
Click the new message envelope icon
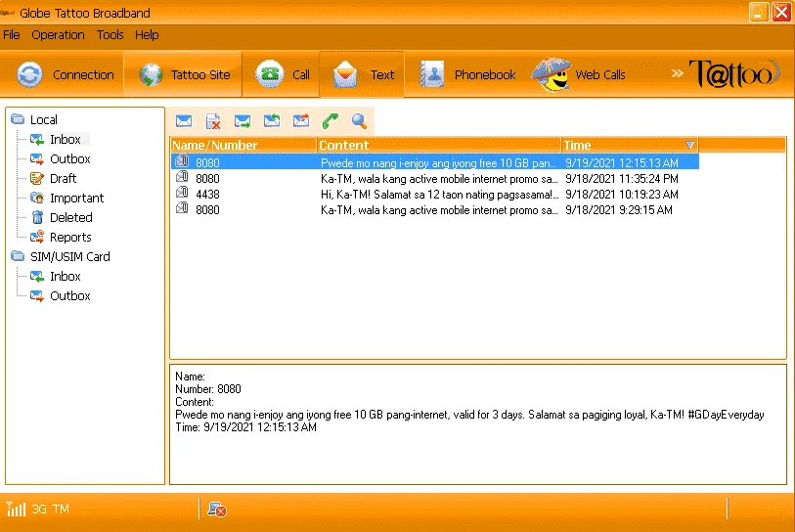[x=184, y=121]
